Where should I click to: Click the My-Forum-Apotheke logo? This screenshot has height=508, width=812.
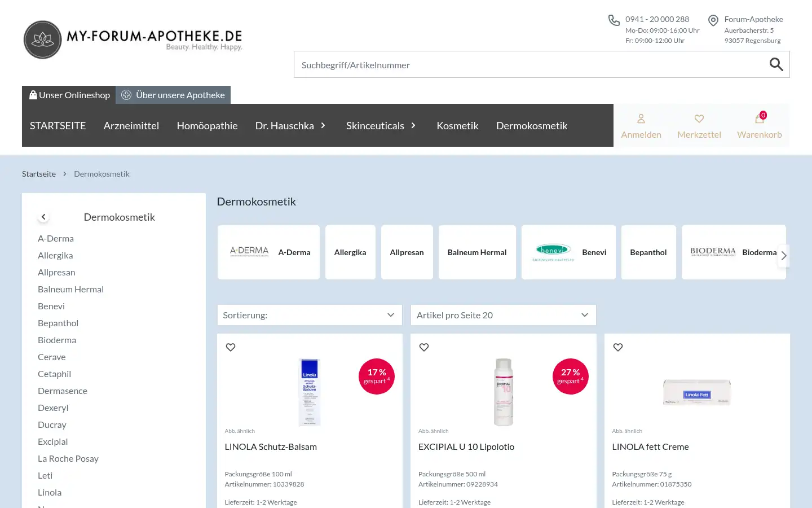(133, 40)
